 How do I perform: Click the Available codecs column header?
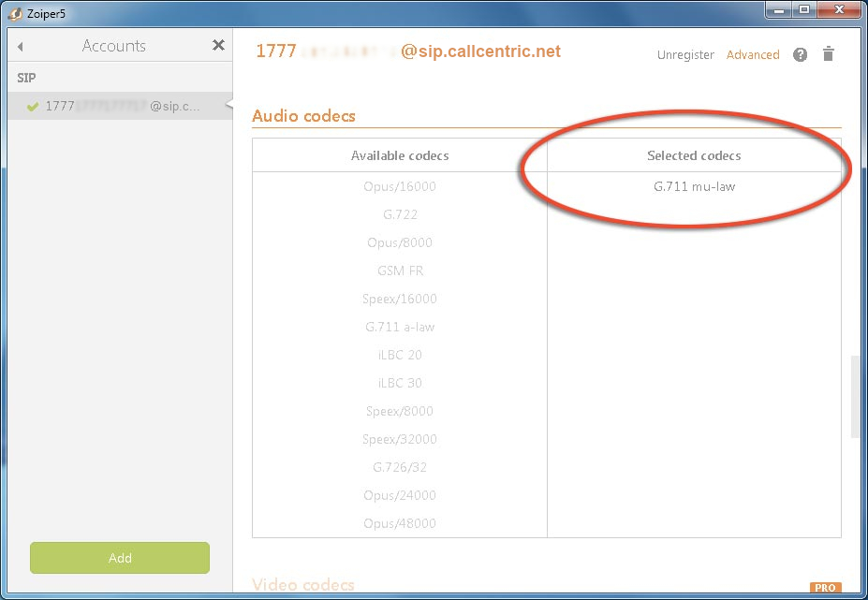pyautogui.click(x=400, y=155)
